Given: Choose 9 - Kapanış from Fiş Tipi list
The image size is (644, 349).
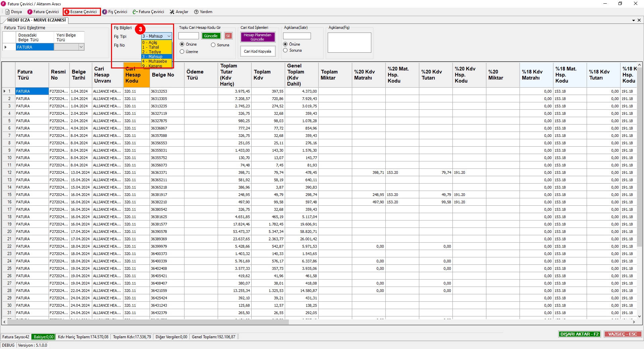Looking at the screenshot, I should click(x=156, y=66).
